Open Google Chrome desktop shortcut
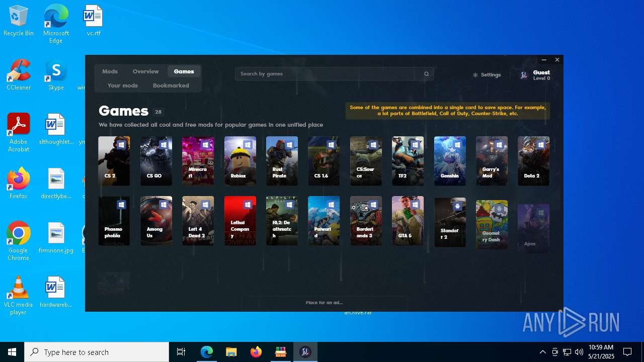Viewport: 644px width, 362px height. point(19,241)
